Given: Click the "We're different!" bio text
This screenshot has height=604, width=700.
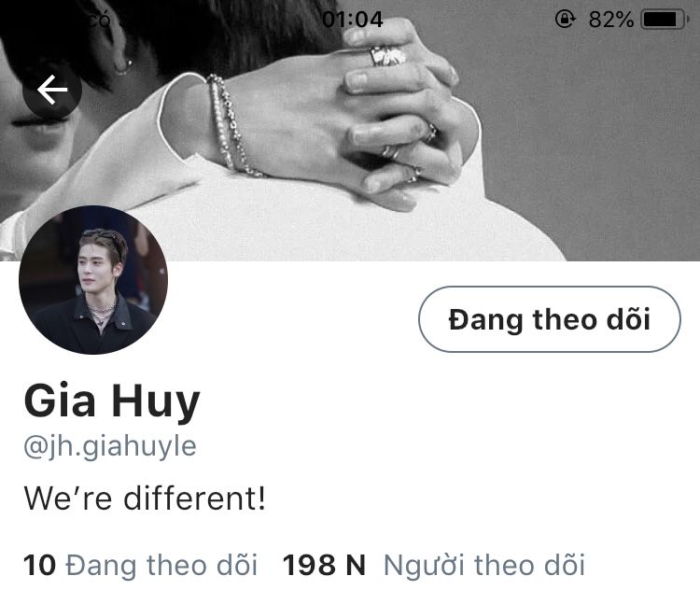Looking at the screenshot, I should 145,499.
